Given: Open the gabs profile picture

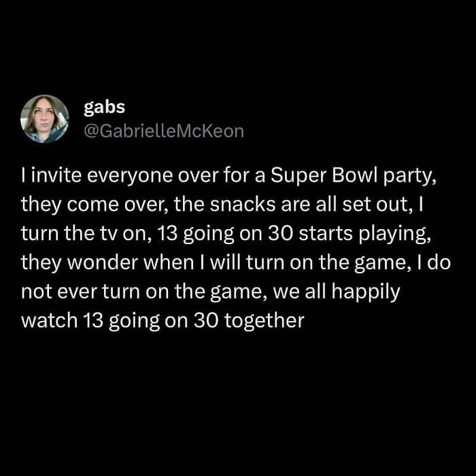Looking at the screenshot, I should tap(45, 119).
